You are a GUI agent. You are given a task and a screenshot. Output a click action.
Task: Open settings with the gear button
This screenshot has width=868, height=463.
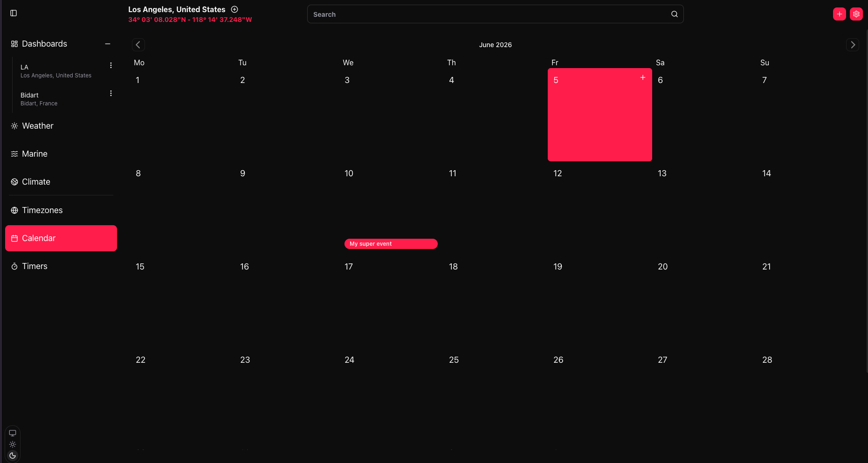[856, 14]
